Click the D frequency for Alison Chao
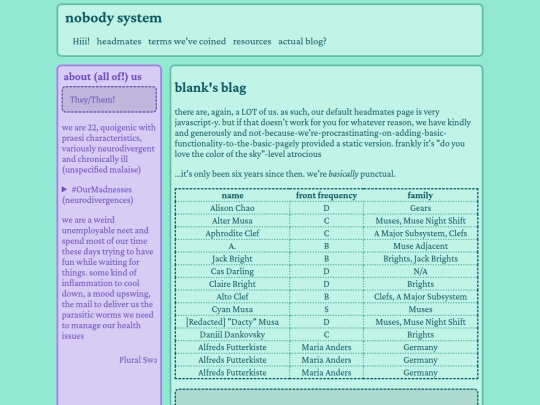This screenshot has width=540, height=405. point(326,208)
